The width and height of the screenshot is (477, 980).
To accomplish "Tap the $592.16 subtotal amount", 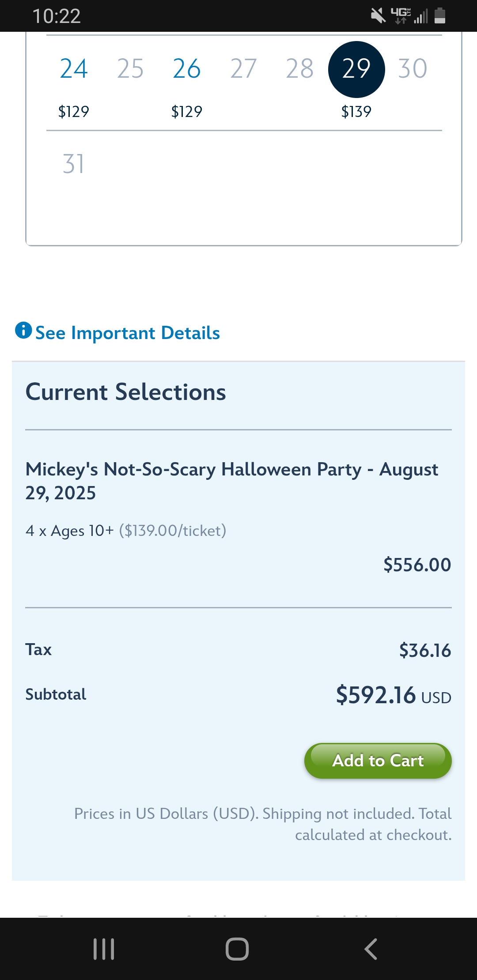I will [x=376, y=695].
